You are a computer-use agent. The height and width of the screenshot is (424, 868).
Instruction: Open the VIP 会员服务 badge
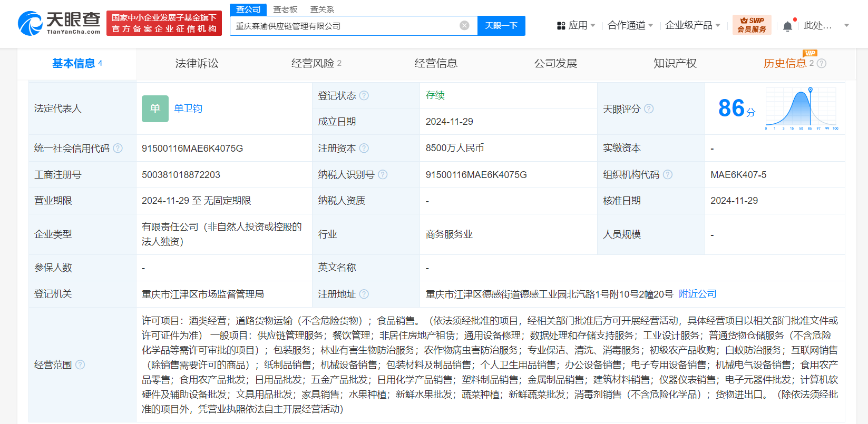coord(752,25)
